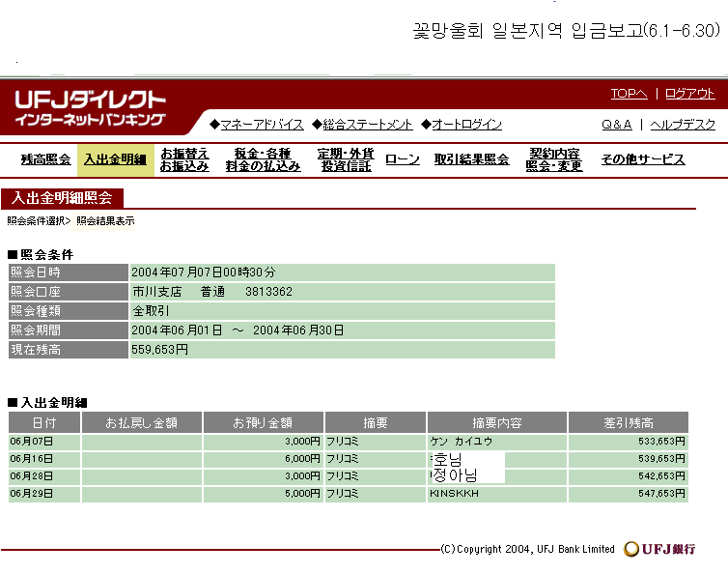Click the UFJダイレクト logo
728x574 pixels.
tap(90, 108)
